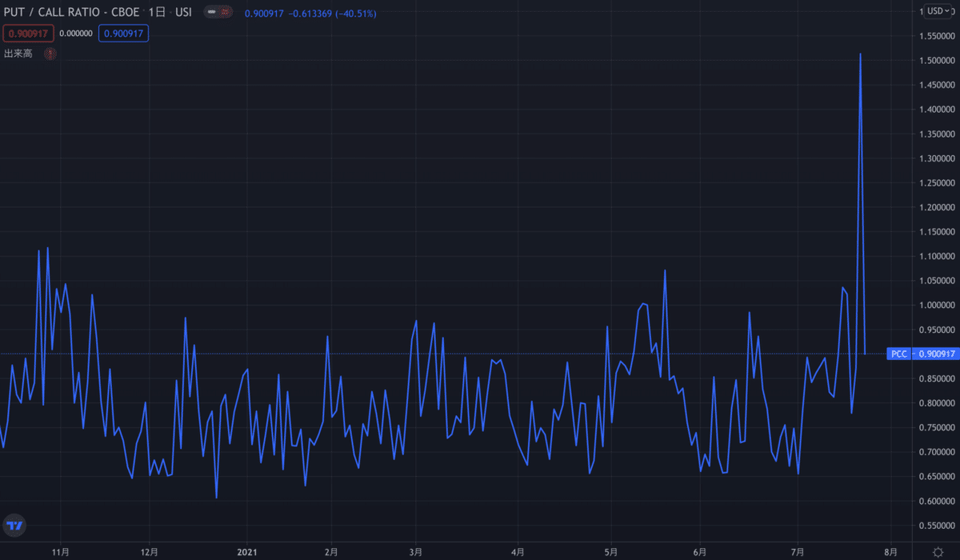The image size is (960, 560).
Task: Click the white dash icon in the title pill
Action: (x=211, y=14)
